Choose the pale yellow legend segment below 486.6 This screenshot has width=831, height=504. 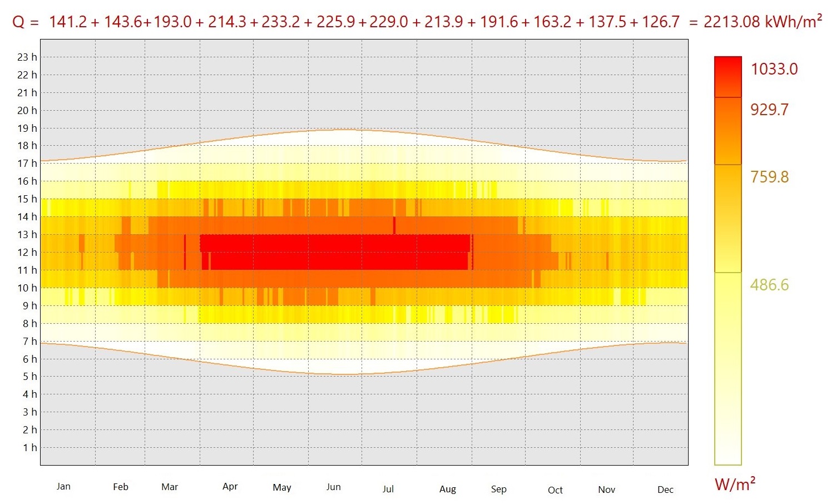(x=728, y=369)
